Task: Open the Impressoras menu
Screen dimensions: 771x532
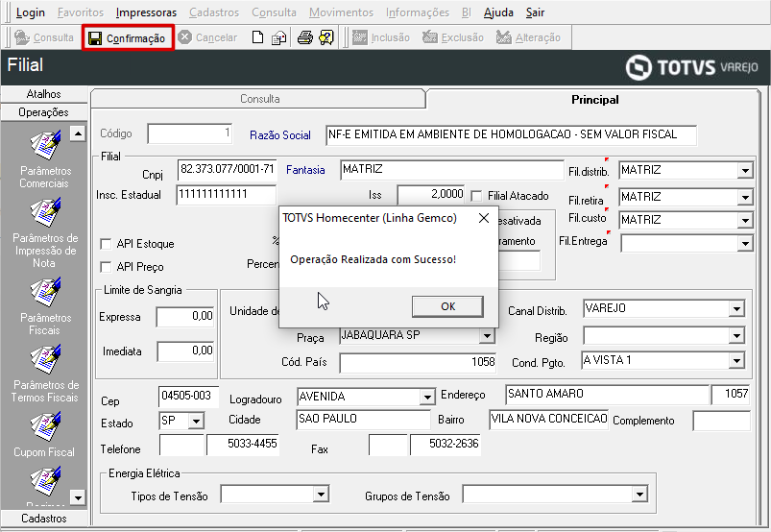Action: (146, 12)
